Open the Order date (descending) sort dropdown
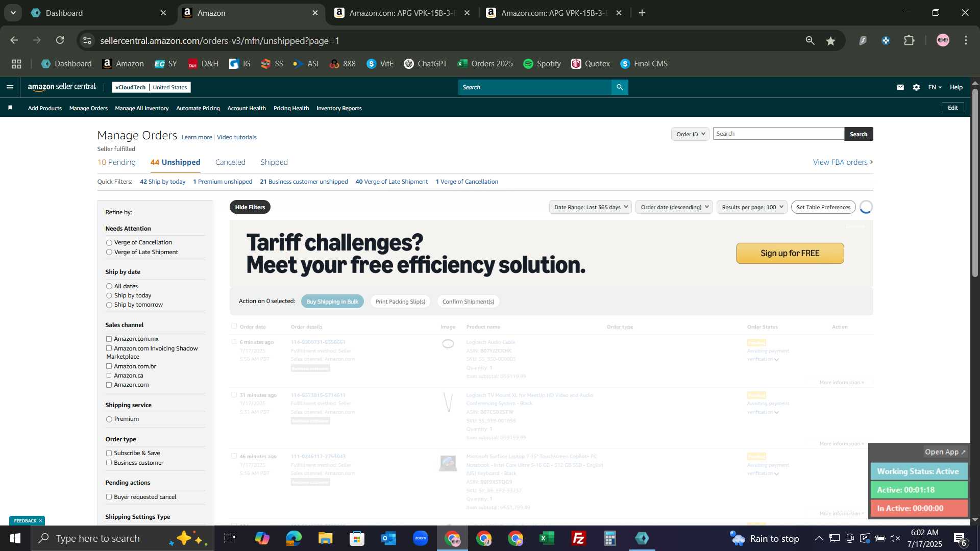This screenshot has width=980, height=551. click(674, 207)
